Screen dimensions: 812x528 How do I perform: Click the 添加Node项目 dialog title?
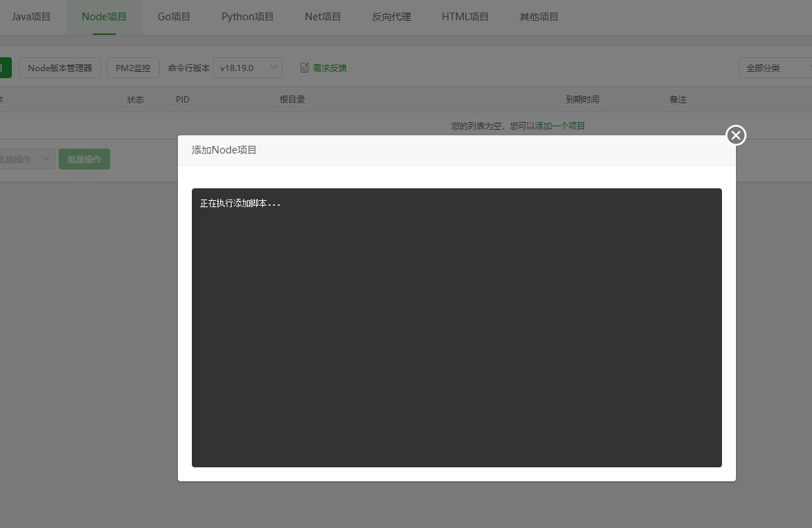(224, 150)
